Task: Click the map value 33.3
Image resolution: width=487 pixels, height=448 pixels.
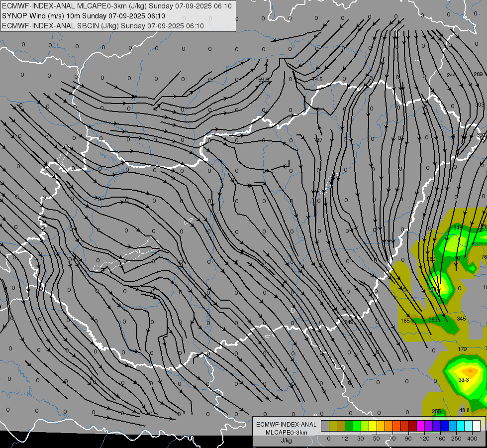Action: 464,380
